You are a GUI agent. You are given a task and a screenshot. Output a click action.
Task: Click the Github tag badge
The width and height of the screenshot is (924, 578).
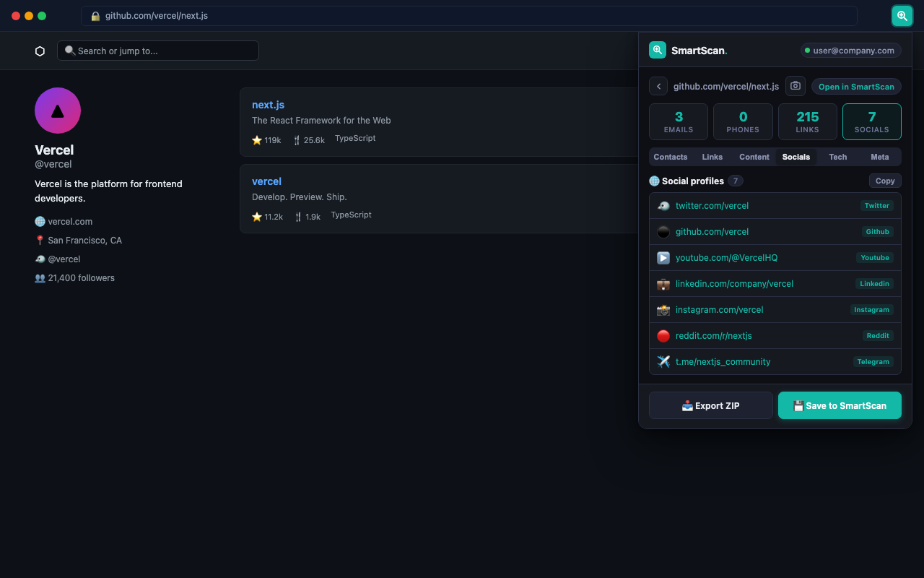tap(877, 232)
